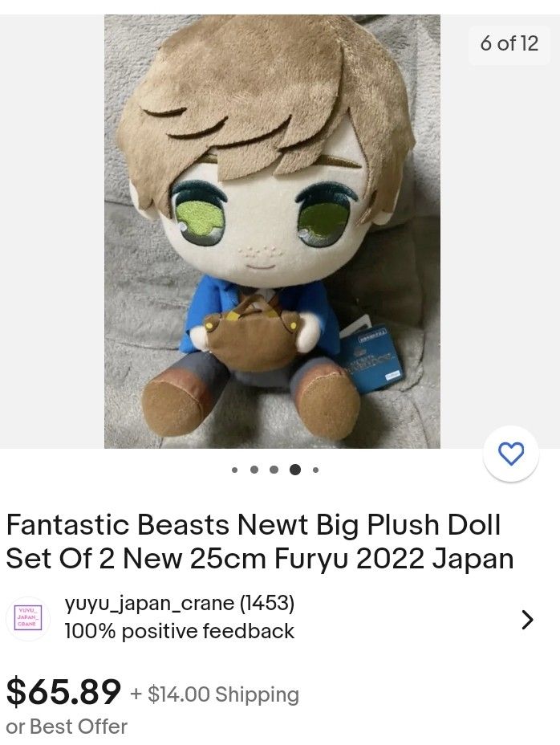Tap the yuyu_japan_crane seller logo avatar
The image size is (560, 745).
(x=28, y=618)
